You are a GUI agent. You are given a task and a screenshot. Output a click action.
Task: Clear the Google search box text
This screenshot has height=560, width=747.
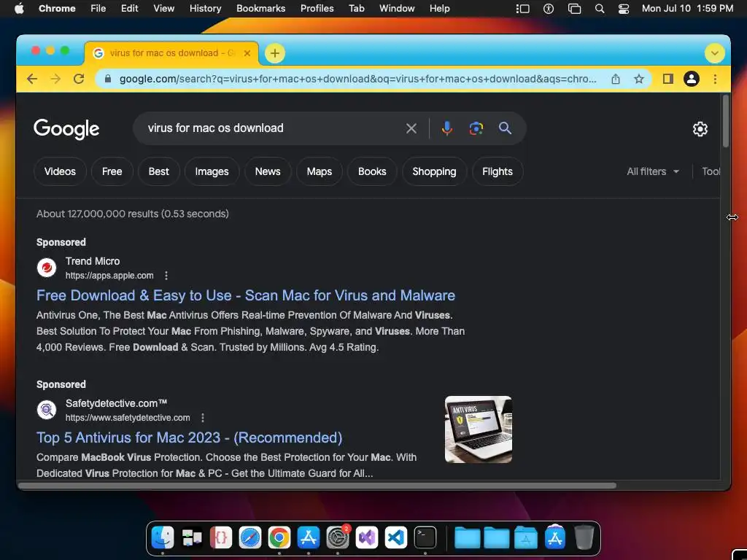point(411,128)
